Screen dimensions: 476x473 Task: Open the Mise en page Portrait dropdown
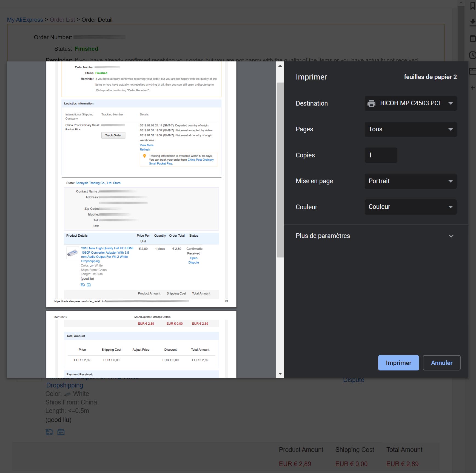410,181
